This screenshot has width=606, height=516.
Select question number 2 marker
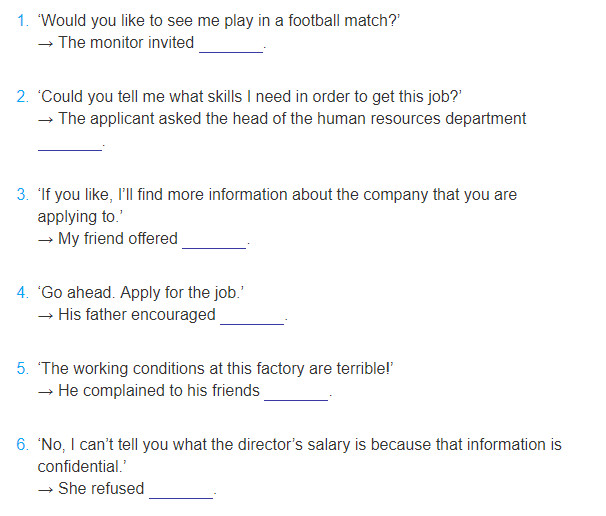pyautogui.click(x=23, y=97)
